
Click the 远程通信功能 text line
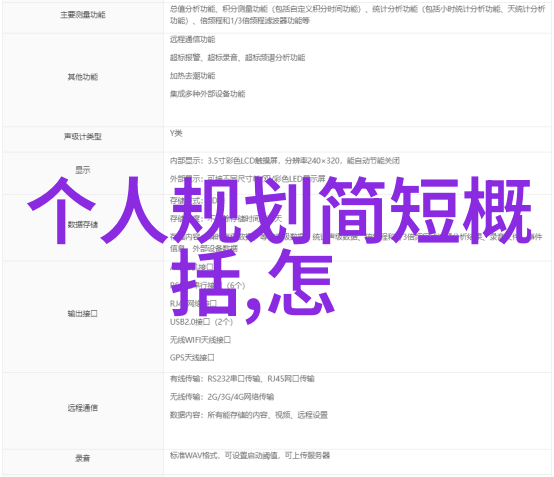click(193, 39)
